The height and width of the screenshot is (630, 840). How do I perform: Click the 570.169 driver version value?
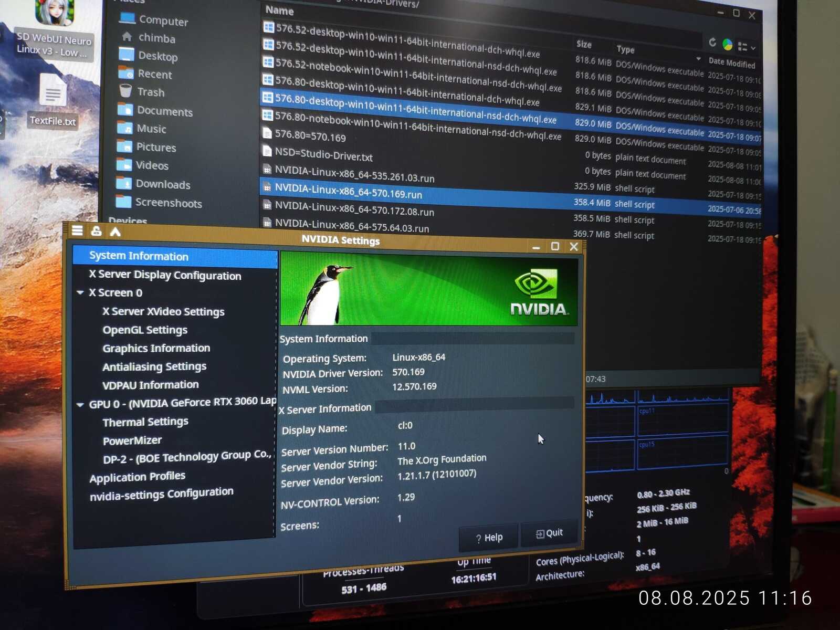(408, 372)
